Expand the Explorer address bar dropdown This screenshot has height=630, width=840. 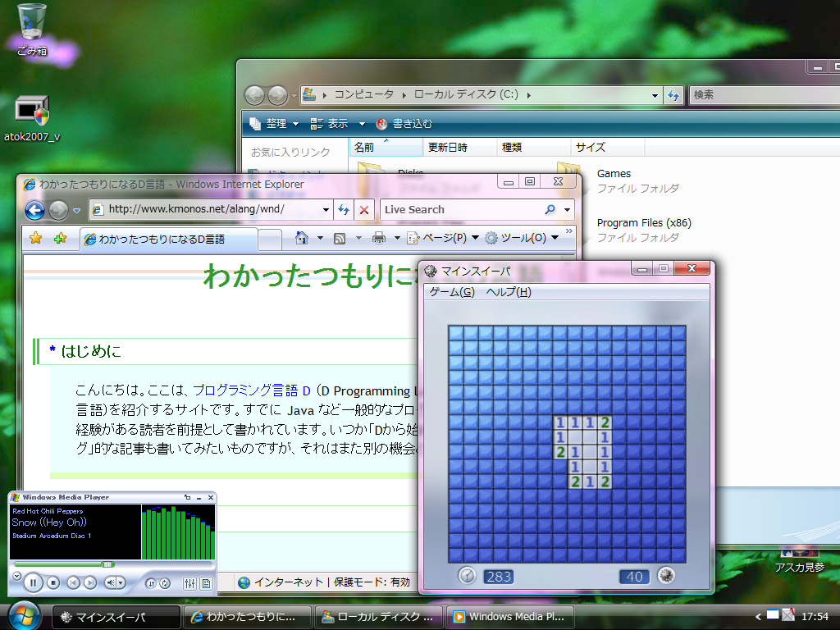pos(655,95)
